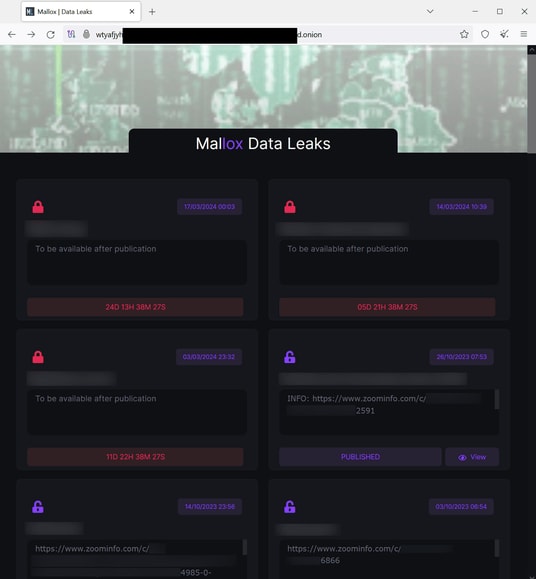Click the PUBLISHED status button
Image resolution: width=536 pixels, height=579 pixels.
click(x=360, y=457)
